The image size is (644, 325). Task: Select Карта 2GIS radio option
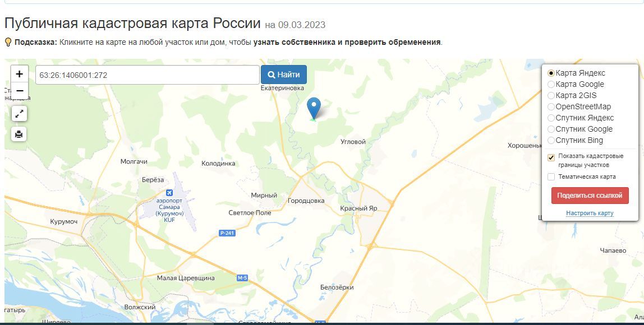(x=551, y=96)
